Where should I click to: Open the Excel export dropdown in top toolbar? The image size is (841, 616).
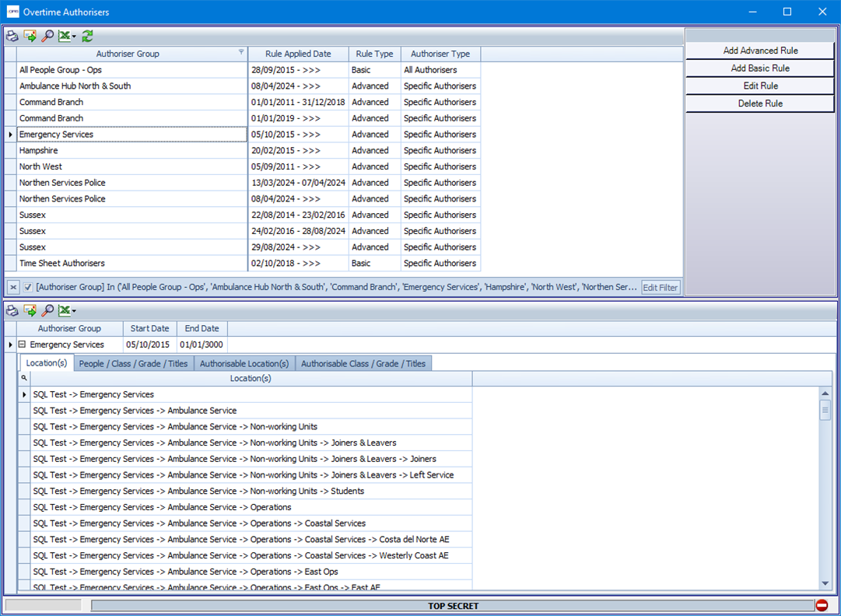(74, 37)
